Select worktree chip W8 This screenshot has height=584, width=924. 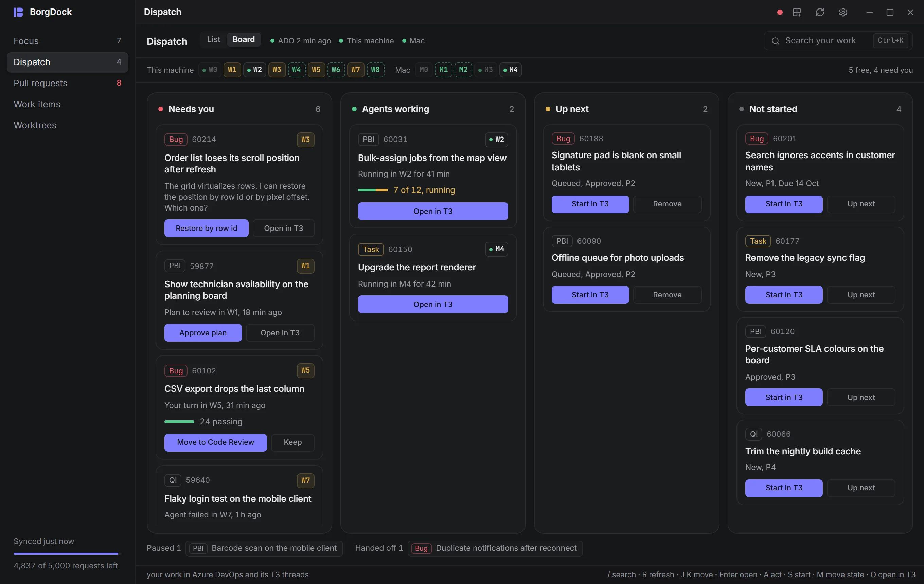[x=375, y=70]
